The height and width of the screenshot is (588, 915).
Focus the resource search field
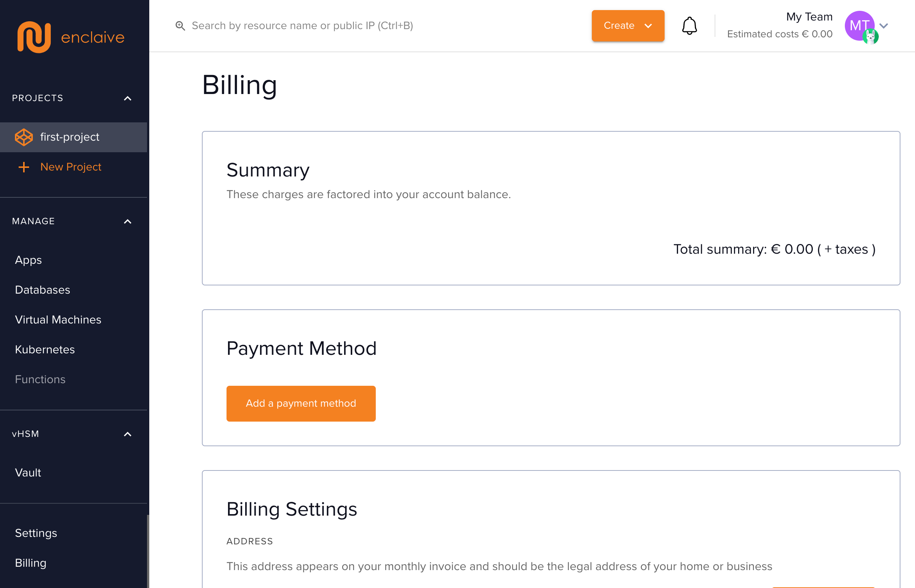pyautogui.click(x=302, y=26)
